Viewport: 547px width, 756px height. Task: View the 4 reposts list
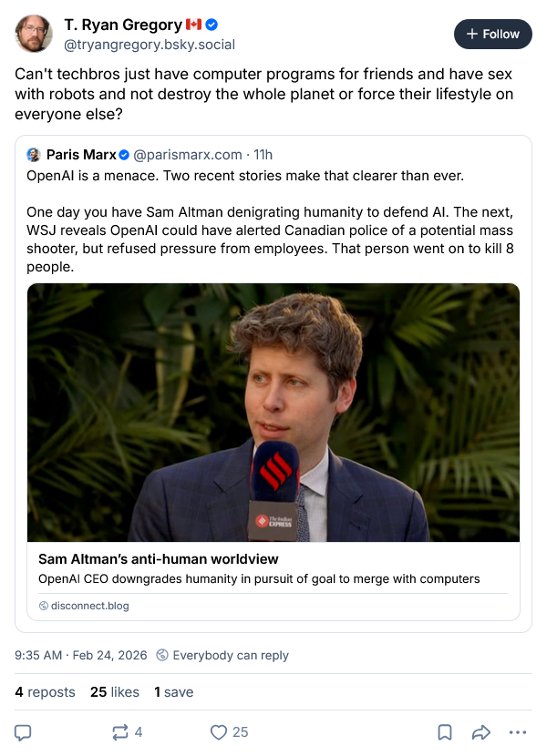[x=45, y=692]
